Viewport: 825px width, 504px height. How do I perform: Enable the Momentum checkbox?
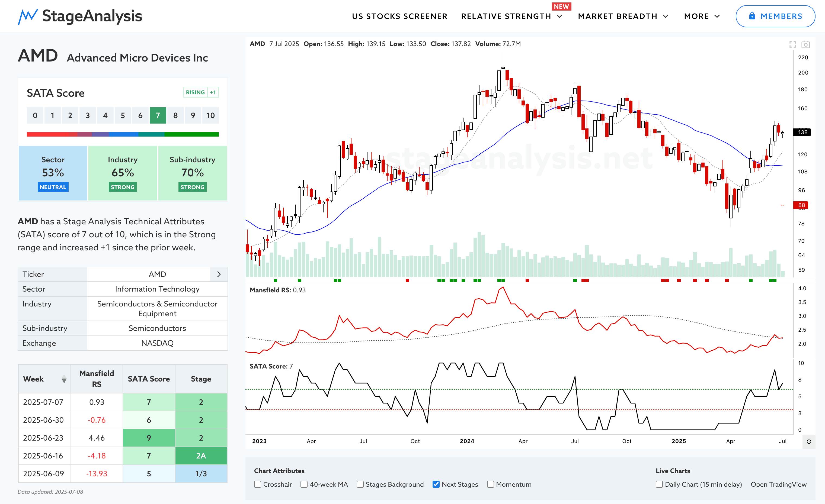[491, 484]
